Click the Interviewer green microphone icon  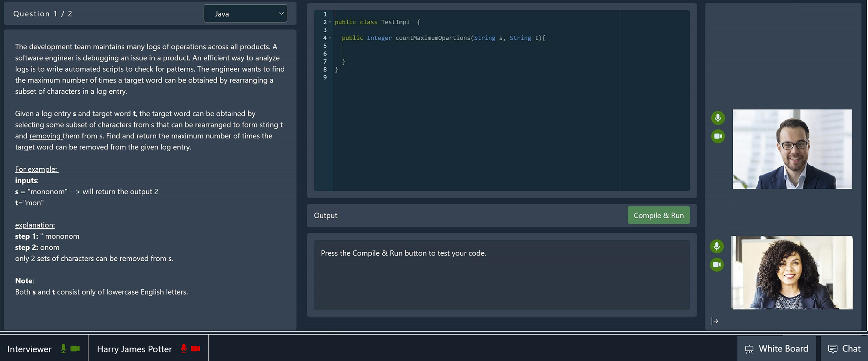point(63,349)
